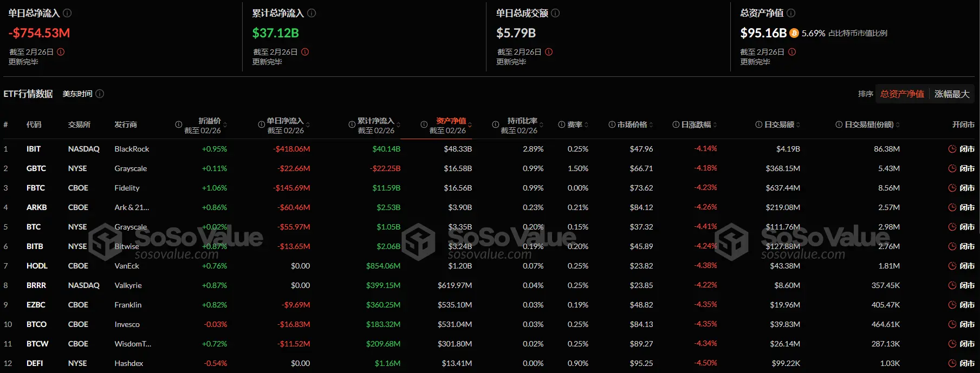
Task: Click the Ark & 21... issuer cell
Action: 132,207
